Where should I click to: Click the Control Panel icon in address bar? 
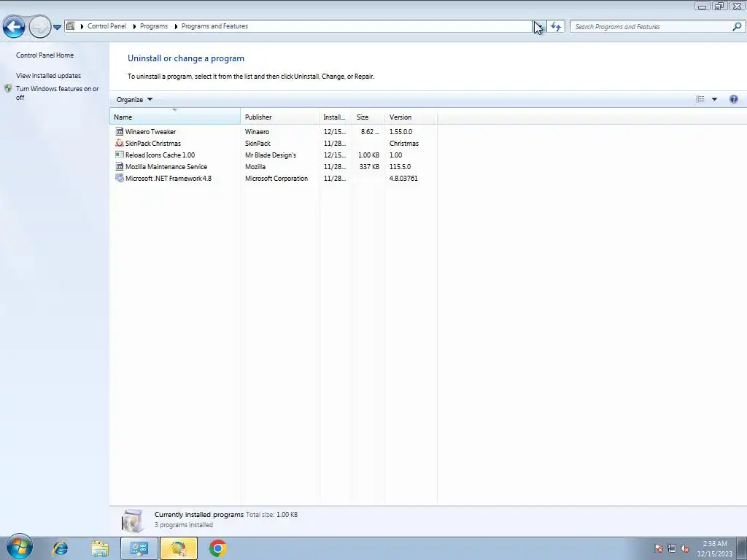(71, 26)
